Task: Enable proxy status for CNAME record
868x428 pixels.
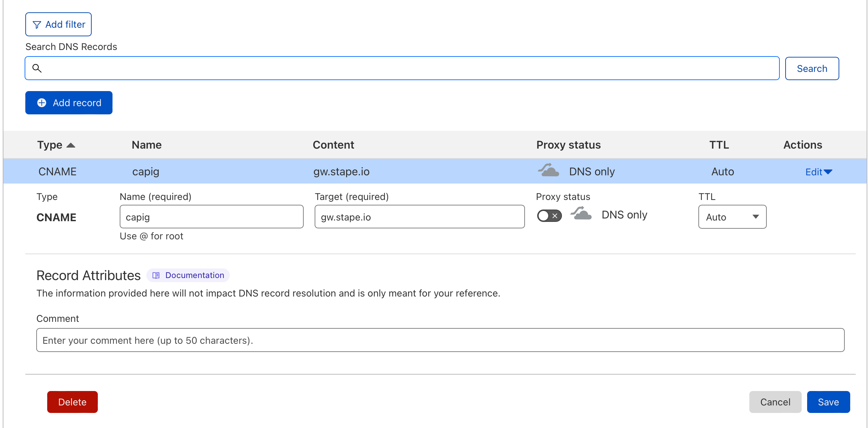Action: click(x=548, y=216)
